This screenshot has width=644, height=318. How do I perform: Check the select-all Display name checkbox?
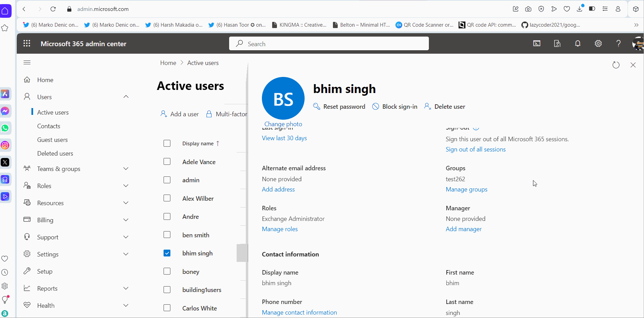tap(167, 143)
